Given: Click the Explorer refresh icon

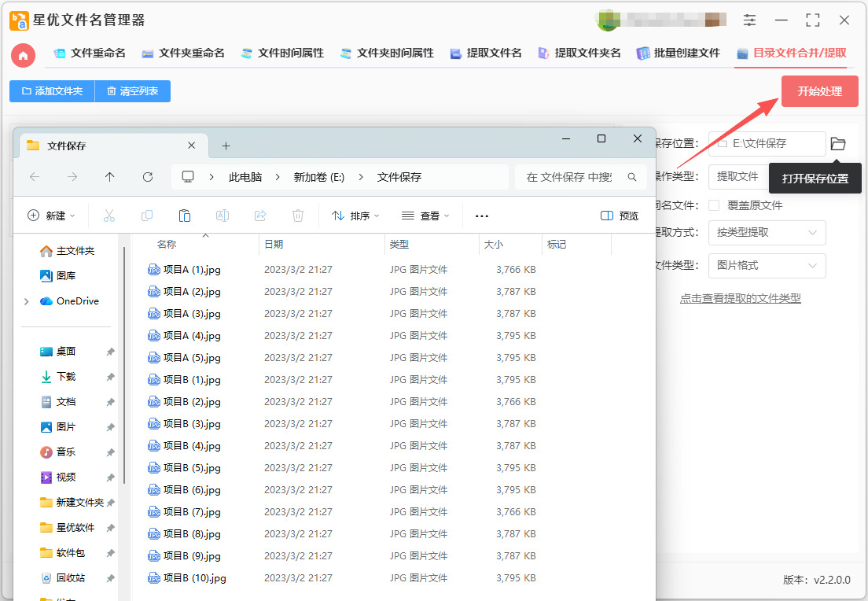Looking at the screenshot, I should [148, 177].
